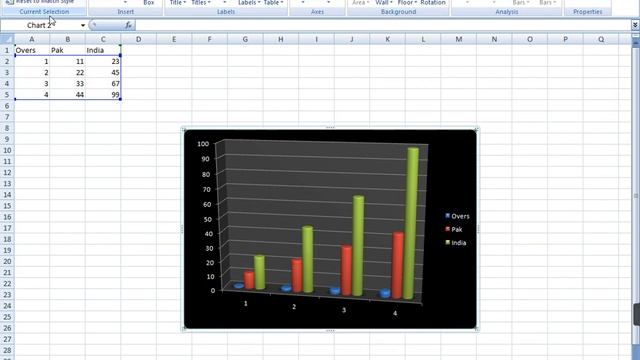The image size is (640, 360).
Task: Select column A header
Action: point(31,39)
